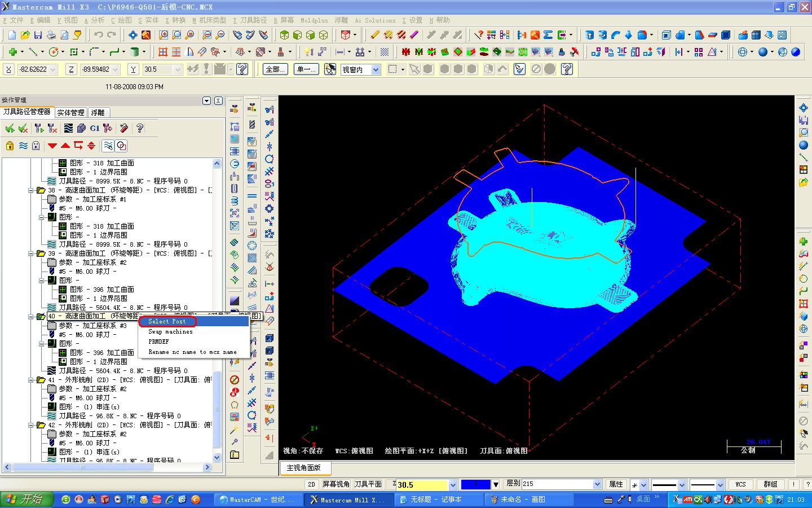812x508 pixels.
Task: Toggle display only selected toolpaths button
Action: (108, 146)
